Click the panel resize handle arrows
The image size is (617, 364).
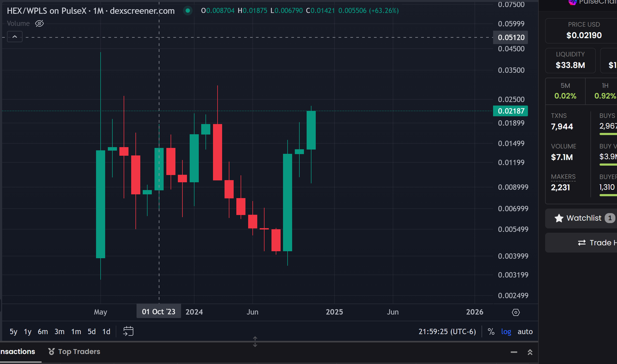pos(255,342)
